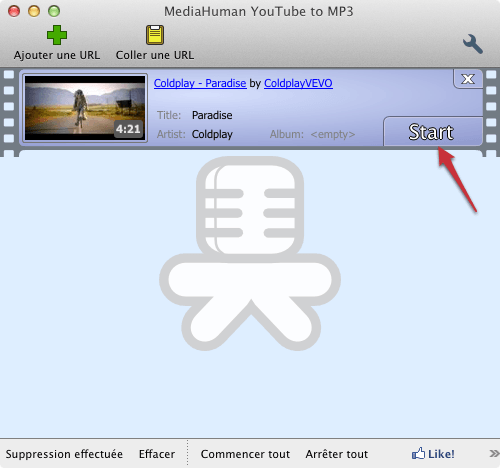Click the Coldplay Paradise video thumbnail
The height and width of the screenshot is (468, 500).
point(85,108)
